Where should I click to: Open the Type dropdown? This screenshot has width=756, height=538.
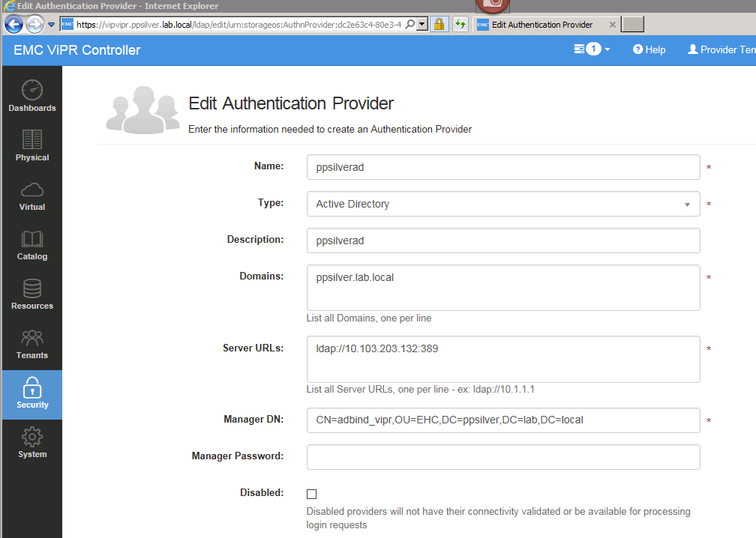point(502,203)
